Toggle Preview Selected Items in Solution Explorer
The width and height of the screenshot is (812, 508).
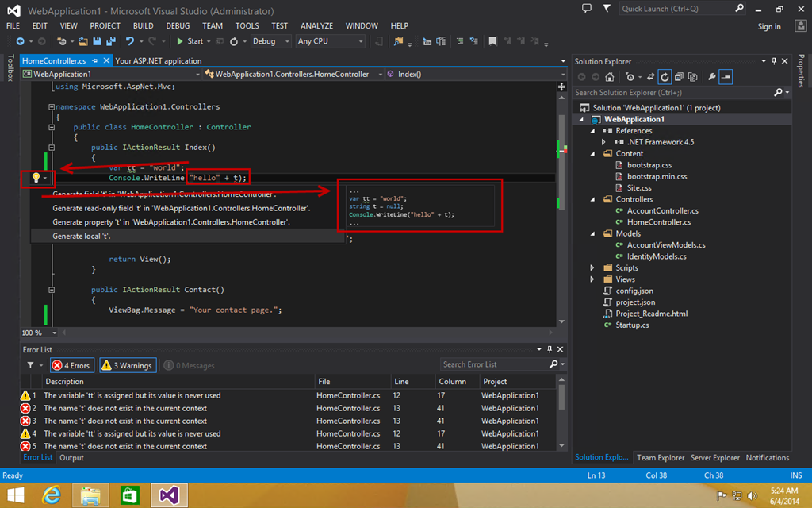(726, 77)
